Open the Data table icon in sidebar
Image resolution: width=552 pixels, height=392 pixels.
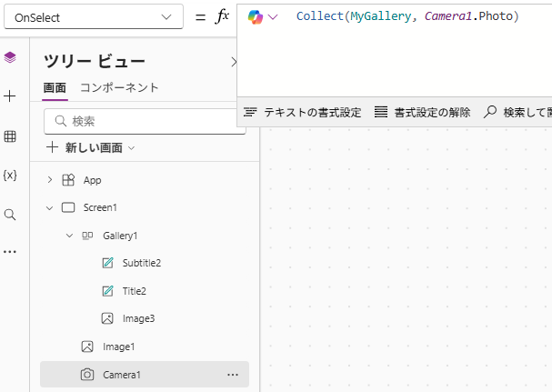tap(10, 136)
